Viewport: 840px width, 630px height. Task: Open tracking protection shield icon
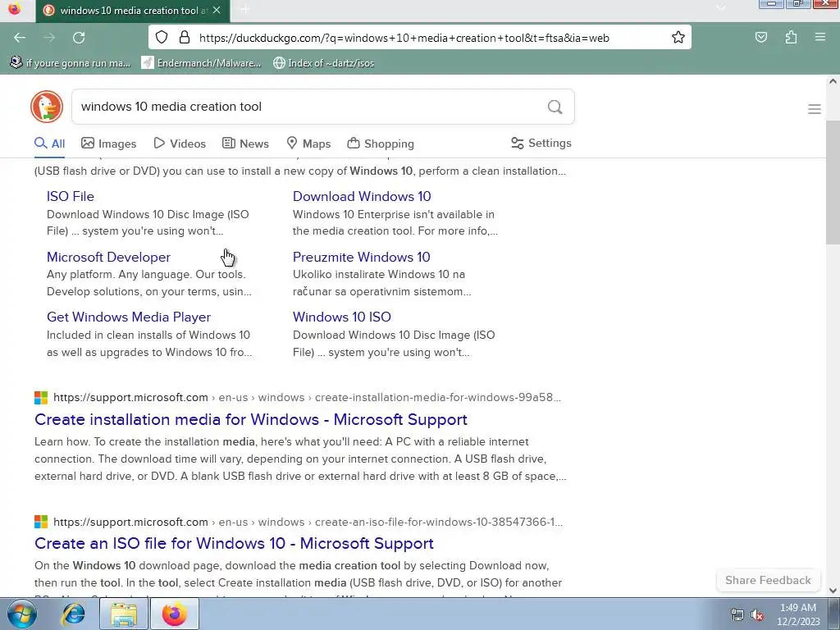tap(162, 38)
